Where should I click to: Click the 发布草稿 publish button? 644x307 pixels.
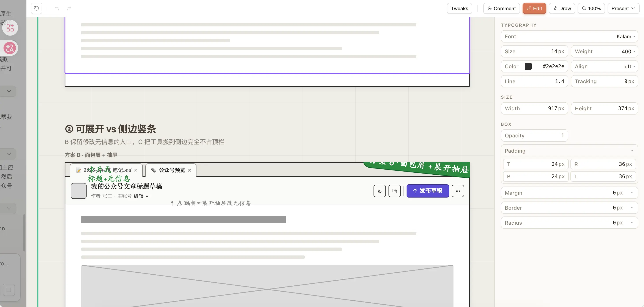(x=427, y=191)
